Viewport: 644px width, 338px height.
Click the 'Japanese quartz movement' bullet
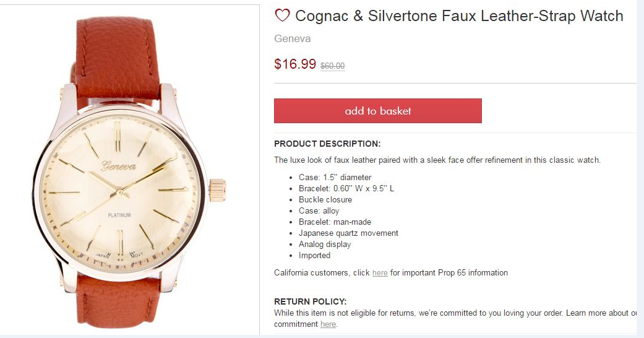tap(348, 233)
